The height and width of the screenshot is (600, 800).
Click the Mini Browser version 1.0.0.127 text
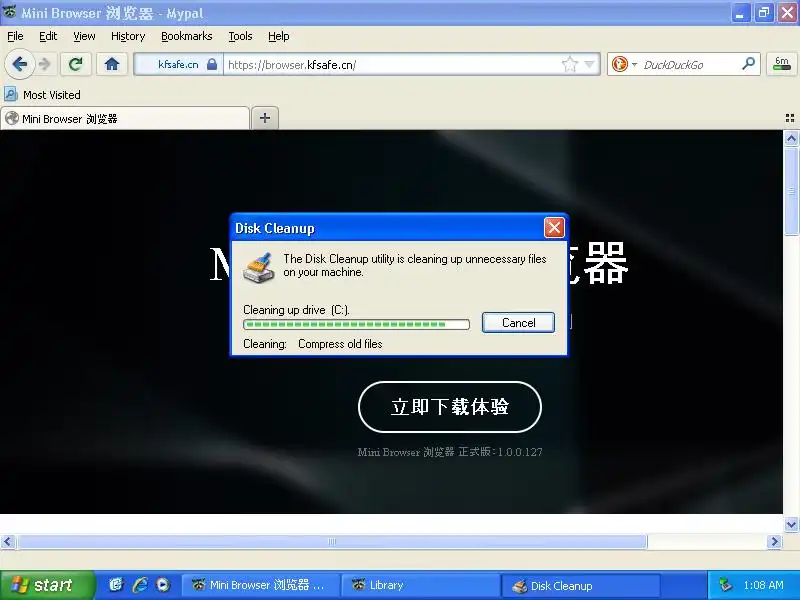pos(450,452)
